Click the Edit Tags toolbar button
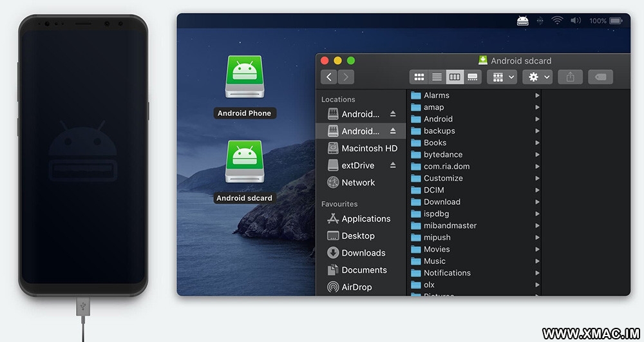The height and width of the screenshot is (342, 644). tap(600, 77)
